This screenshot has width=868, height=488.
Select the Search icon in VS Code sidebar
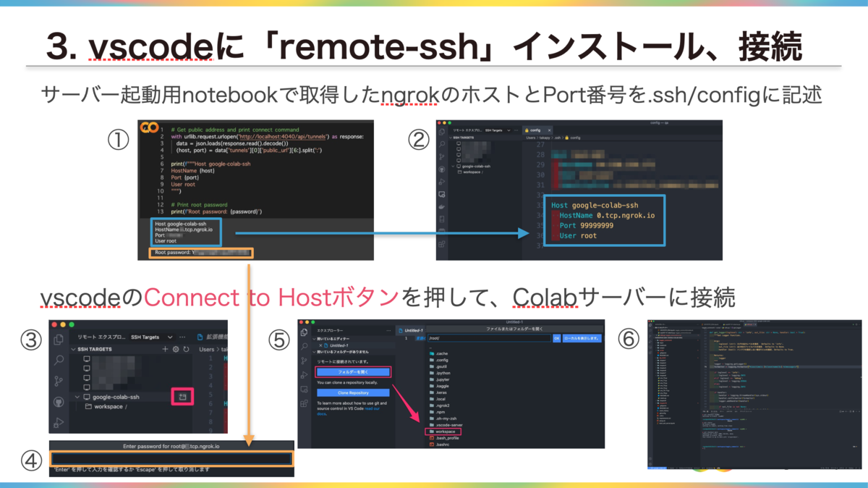(x=59, y=360)
